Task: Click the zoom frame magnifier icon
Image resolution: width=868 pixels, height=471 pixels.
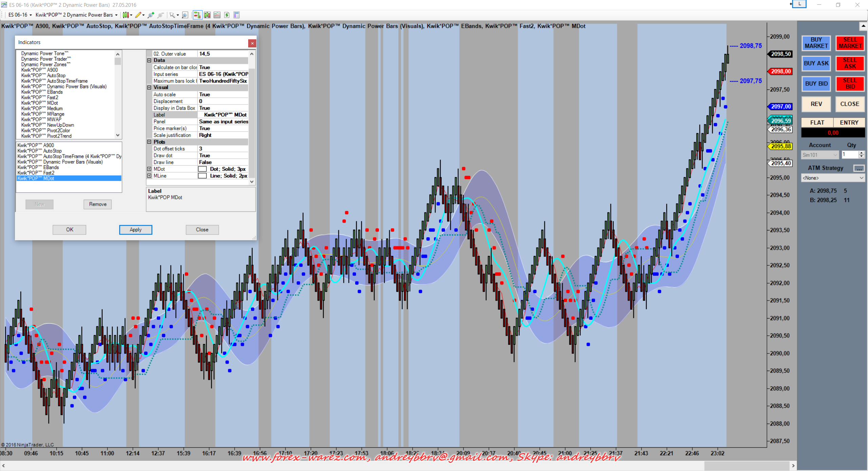Action: point(185,15)
